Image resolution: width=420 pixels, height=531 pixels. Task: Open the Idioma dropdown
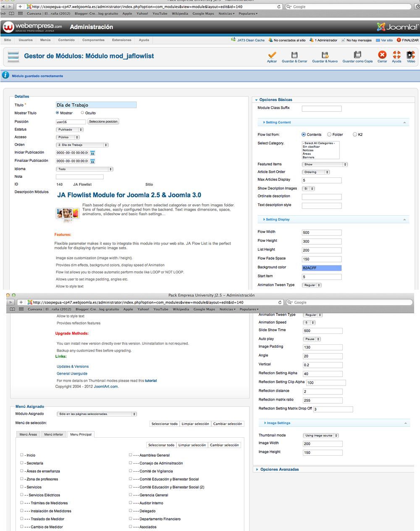[84, 169]
